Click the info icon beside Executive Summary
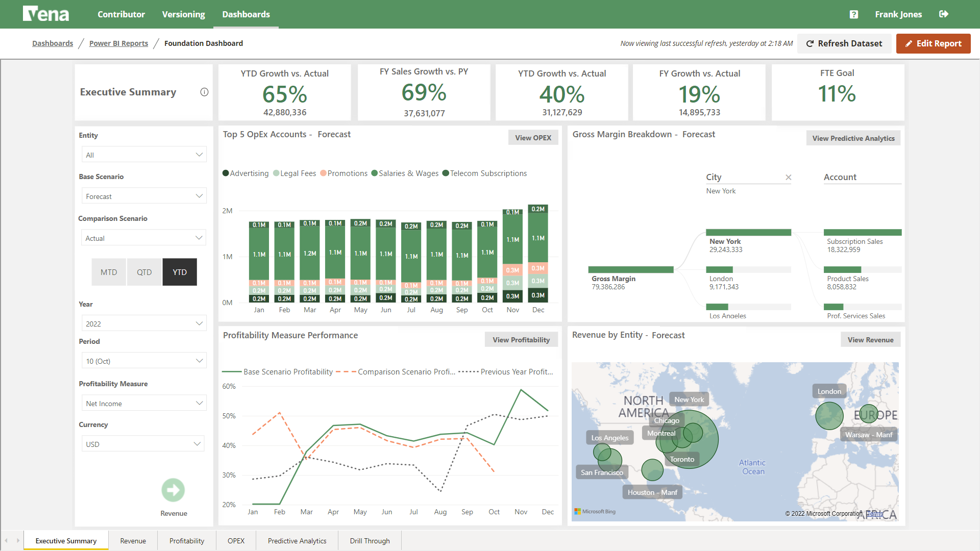The image size is (980, 551). 204,92
